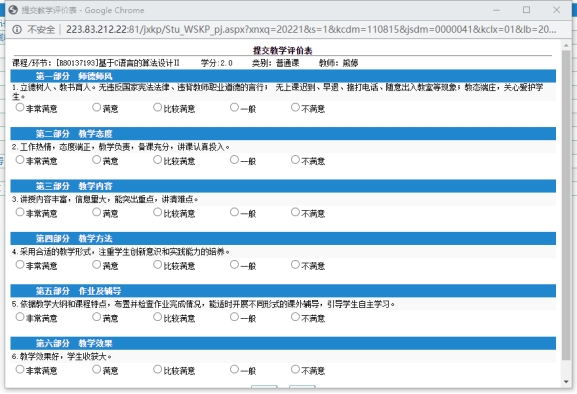
Task: Select 不满意 for question 1 师德师风
Action: (295, 107)
